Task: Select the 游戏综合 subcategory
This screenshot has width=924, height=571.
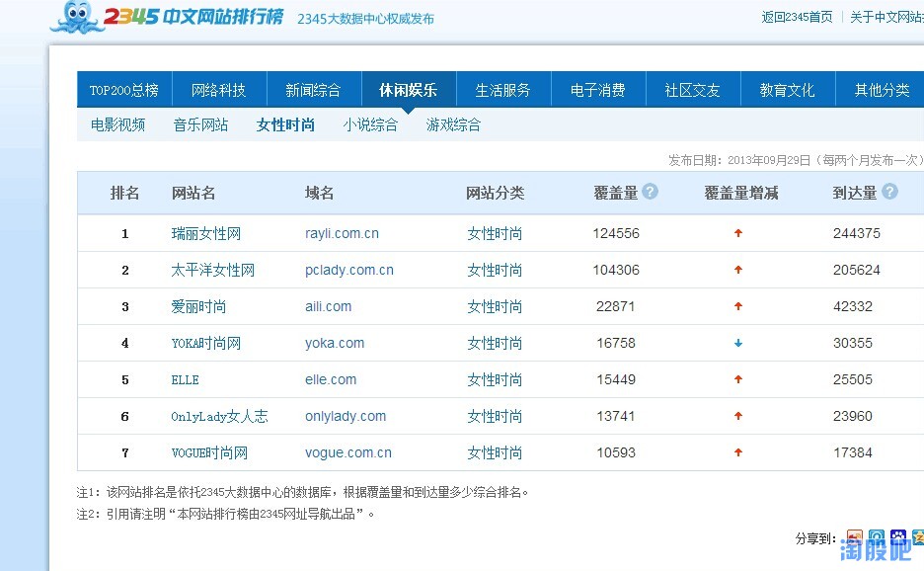Action: pos(453,124)
